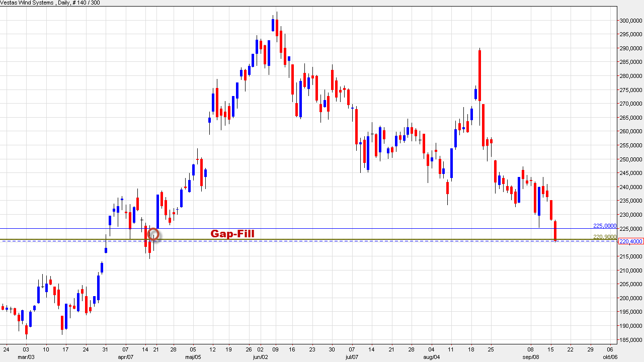Select the okt/06 date axis label

(610, 357)
